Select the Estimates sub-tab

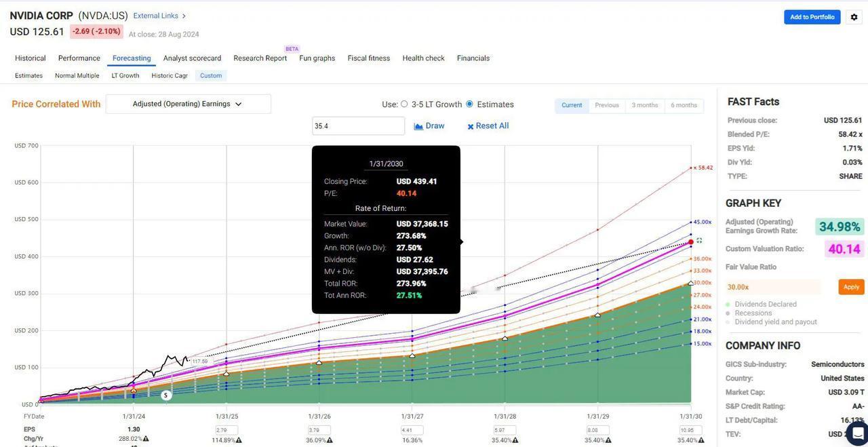point(28,75)
